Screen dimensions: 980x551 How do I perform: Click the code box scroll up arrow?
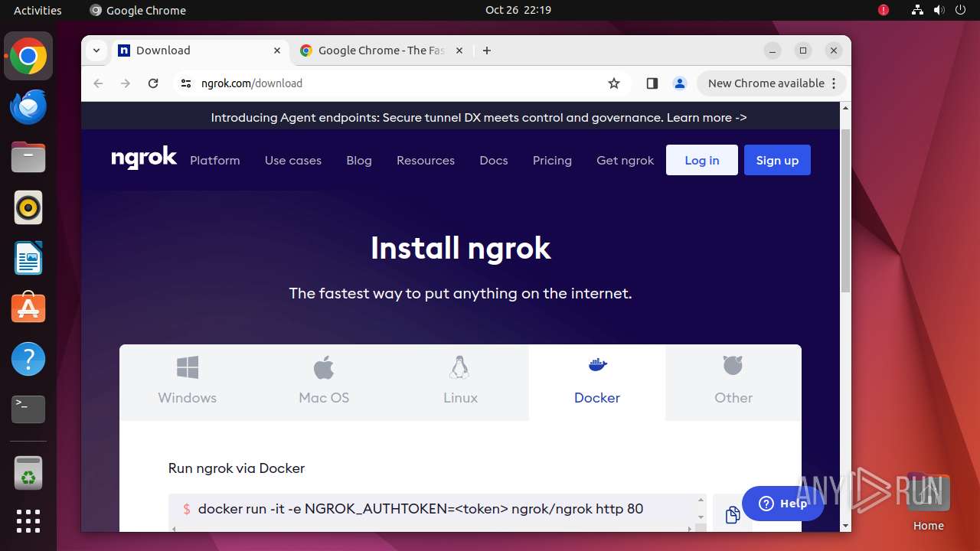[701, 500]
